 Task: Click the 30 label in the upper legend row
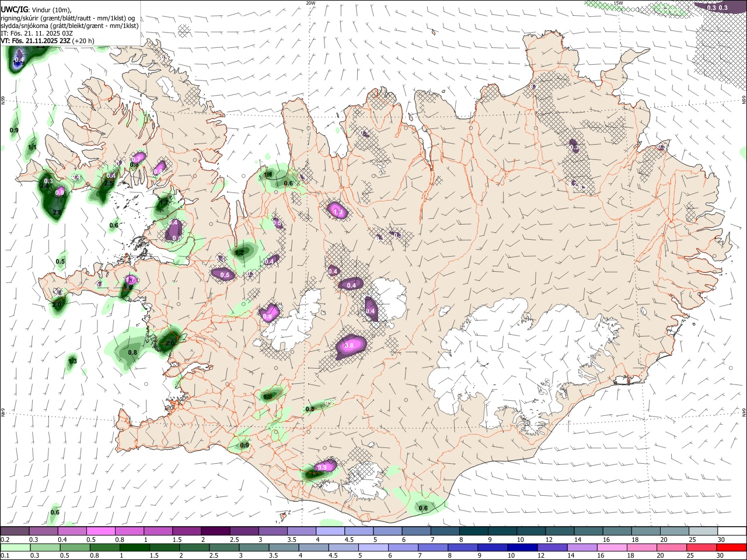coord(721,540)
